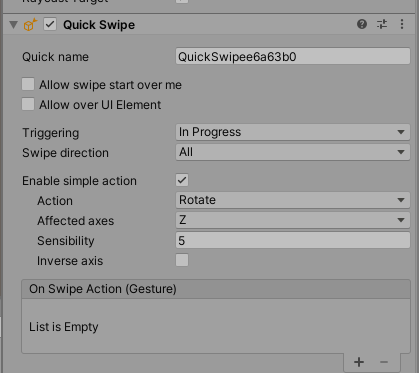Add a listener with the plus icon
The image size is (419, 373).
click(359, 362)
